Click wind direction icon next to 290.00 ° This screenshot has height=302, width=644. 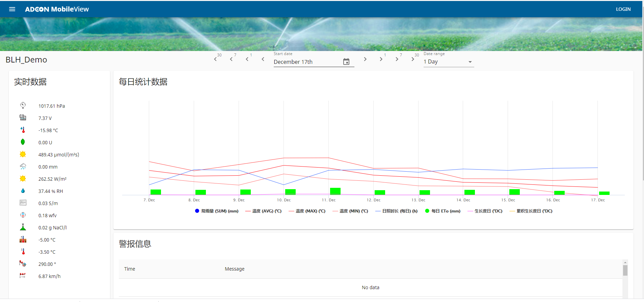coord(23,263)
